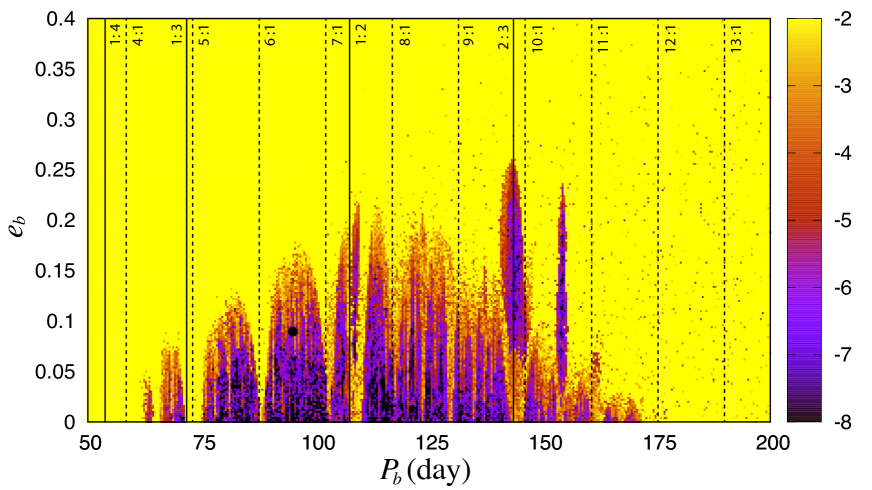Click the black bottom of the colorbar
This screenshot has width=872, height=490.
pyautogui.click(x=804, y=416)
